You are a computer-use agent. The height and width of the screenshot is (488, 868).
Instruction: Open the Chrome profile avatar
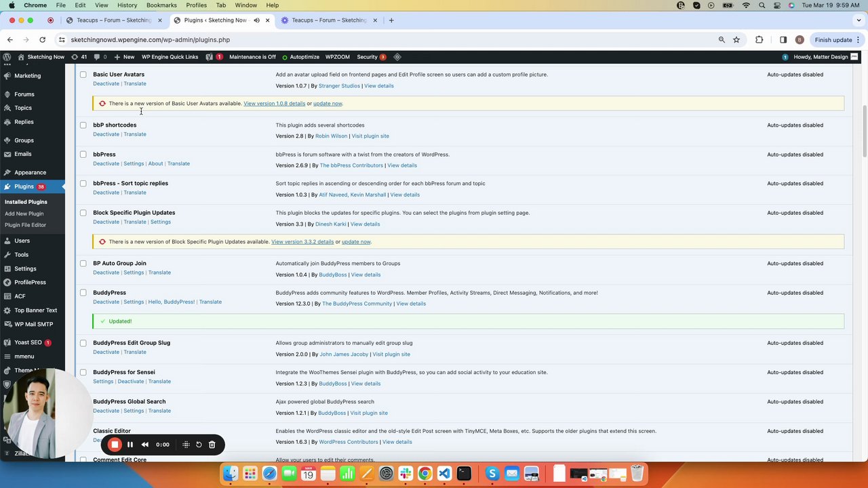(x=800, y=40)
